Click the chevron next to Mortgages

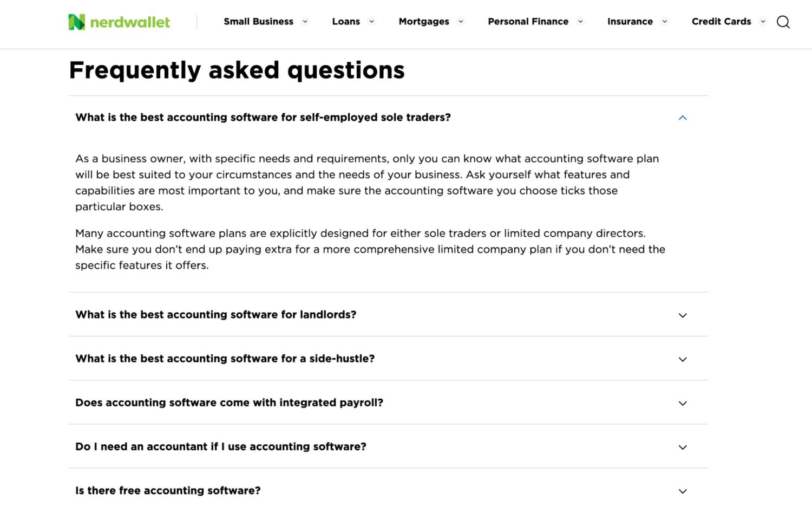point(461,22)
